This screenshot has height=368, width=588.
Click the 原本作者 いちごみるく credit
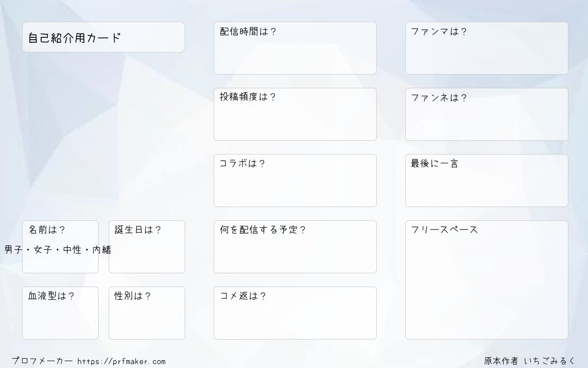[530, 361]
